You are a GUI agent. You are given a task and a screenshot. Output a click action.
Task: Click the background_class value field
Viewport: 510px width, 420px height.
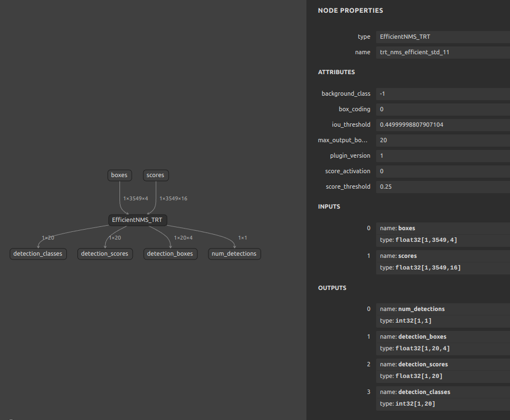click(x=443, y=94)
